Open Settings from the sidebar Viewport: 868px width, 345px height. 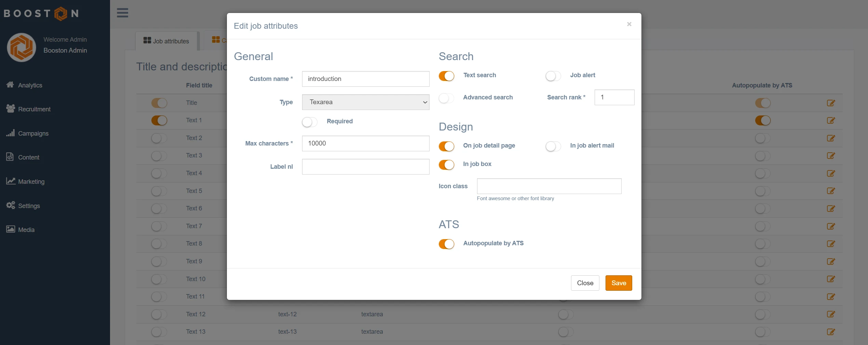(29, 206)
